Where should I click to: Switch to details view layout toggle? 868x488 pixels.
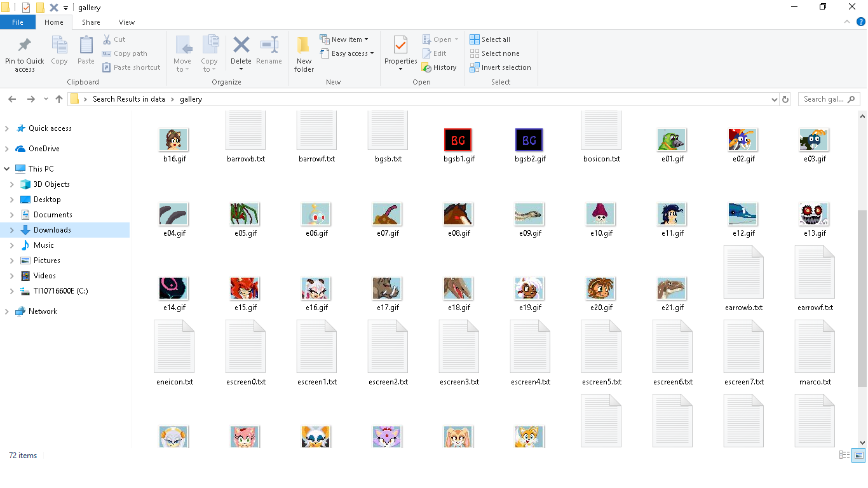point(844,455)
